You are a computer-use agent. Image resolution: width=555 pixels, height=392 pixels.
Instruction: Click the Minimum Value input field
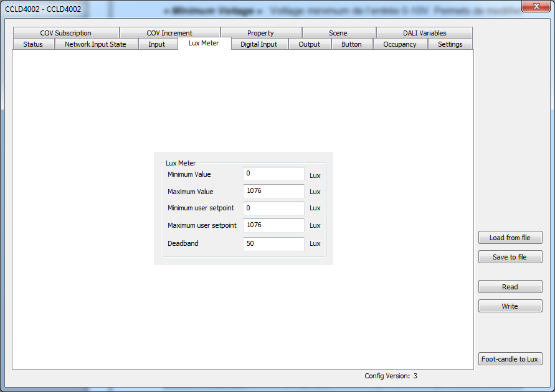pyautogui.click(x=273, y=174)
